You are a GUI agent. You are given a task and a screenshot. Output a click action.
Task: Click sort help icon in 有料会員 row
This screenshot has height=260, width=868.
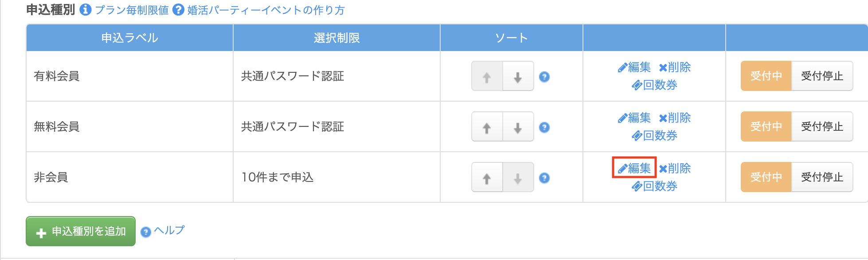(x=544, y=77)
